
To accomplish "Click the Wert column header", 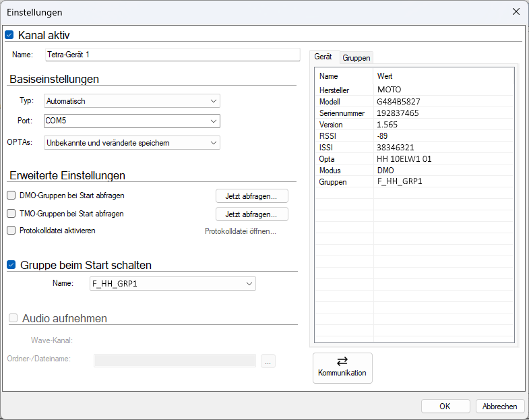I will pos(443,76).
